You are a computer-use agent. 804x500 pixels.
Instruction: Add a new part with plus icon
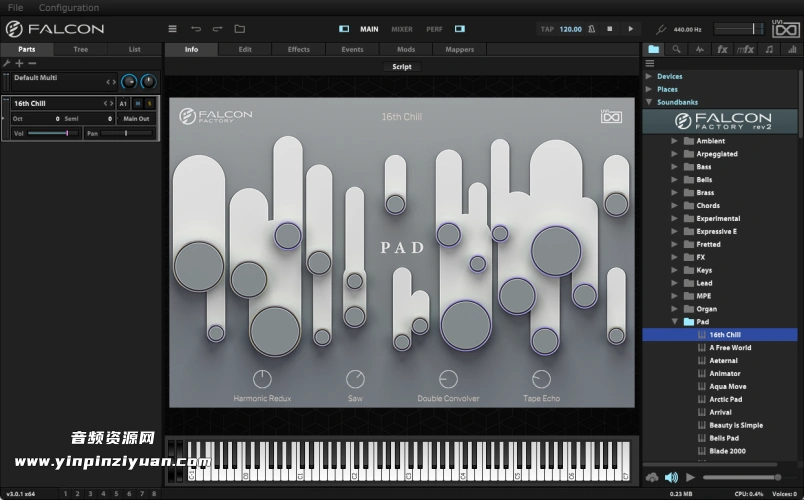tap(19, 63)
